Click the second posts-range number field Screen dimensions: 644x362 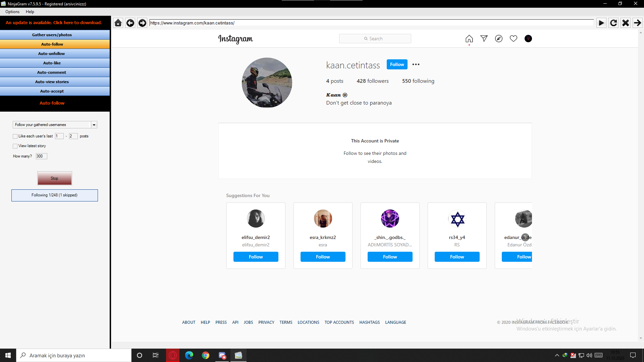pos(73,136)
